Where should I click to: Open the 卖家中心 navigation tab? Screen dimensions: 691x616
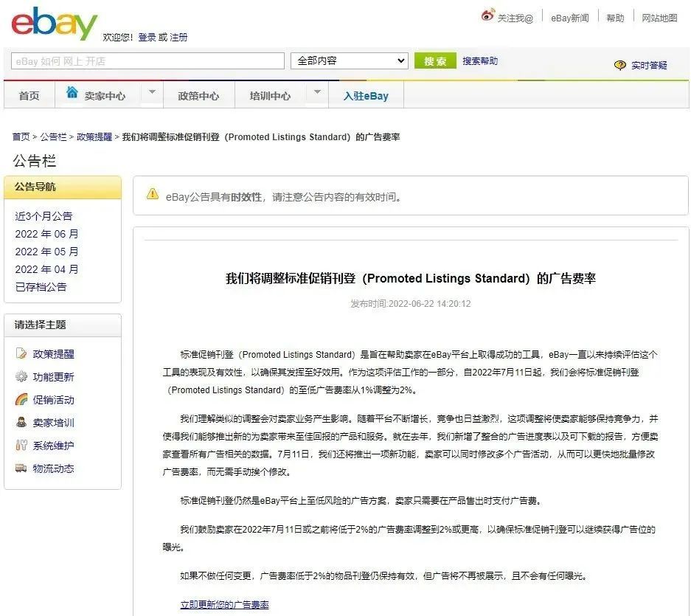(x=105, y=96)
